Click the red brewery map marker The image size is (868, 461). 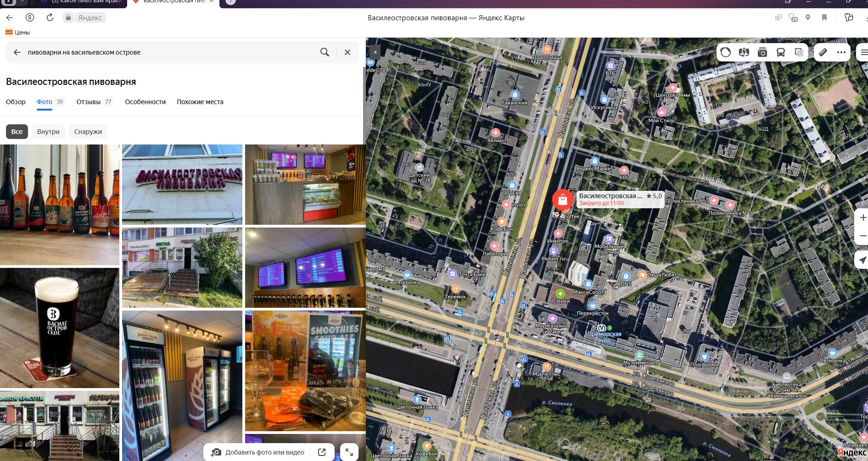pyautogui.click(x=562, y=200)
